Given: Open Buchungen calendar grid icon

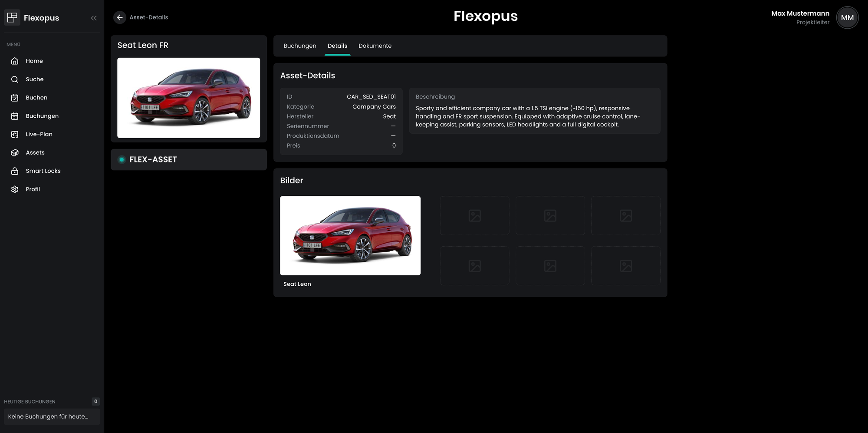Looking at the screenshot, I should (15, 116).
